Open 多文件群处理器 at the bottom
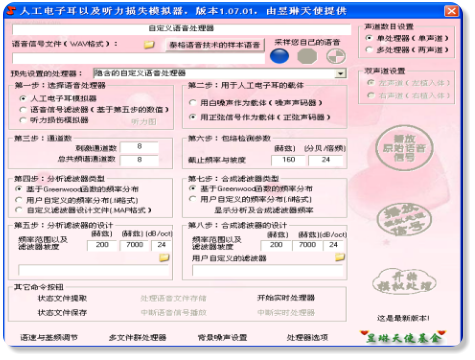 click(x=137, y=337)
